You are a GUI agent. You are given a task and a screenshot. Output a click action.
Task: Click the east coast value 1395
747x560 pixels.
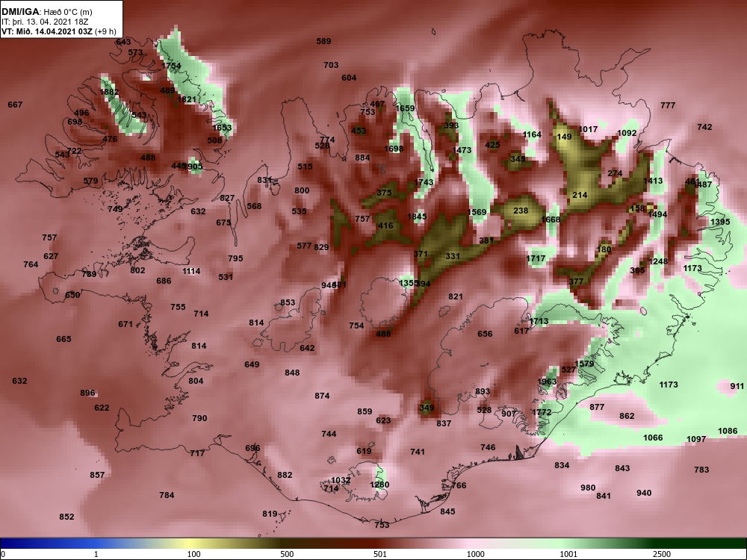point(720,223)
